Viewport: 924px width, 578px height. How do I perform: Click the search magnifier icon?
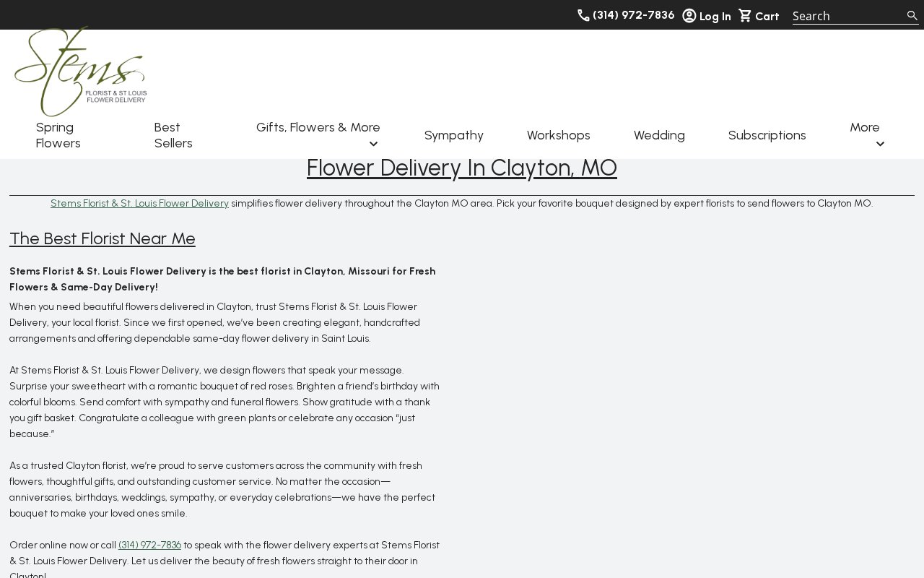pyautogui.click(x=912, y=16)
